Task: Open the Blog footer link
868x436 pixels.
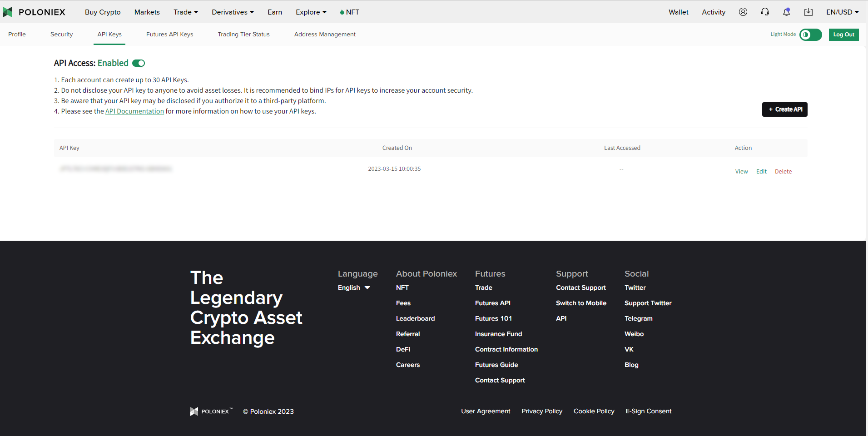Action: click(x=631, y=365)
